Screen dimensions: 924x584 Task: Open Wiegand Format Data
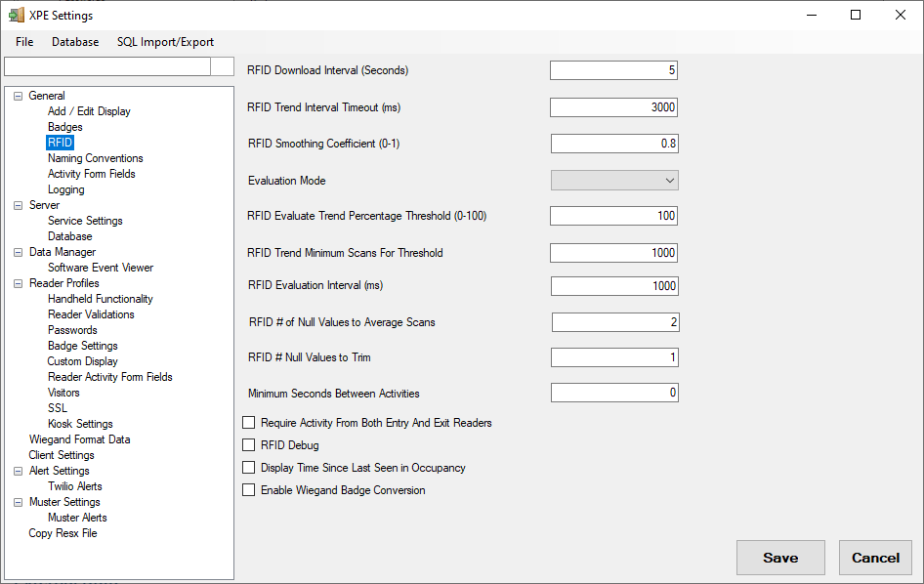(79, 439)
